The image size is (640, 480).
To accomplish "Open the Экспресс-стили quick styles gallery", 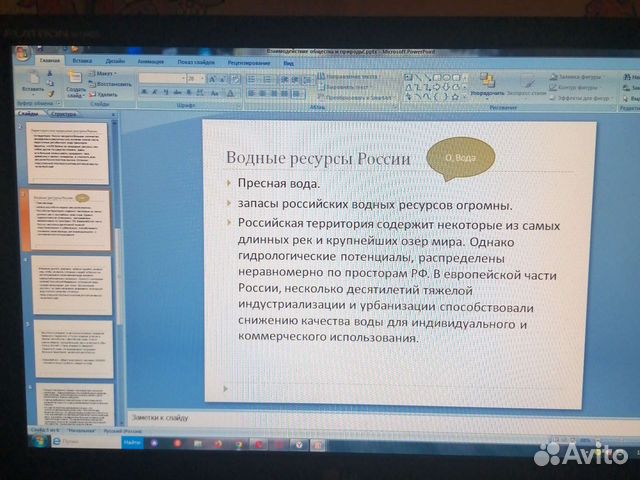I will [x=526, y=86].
